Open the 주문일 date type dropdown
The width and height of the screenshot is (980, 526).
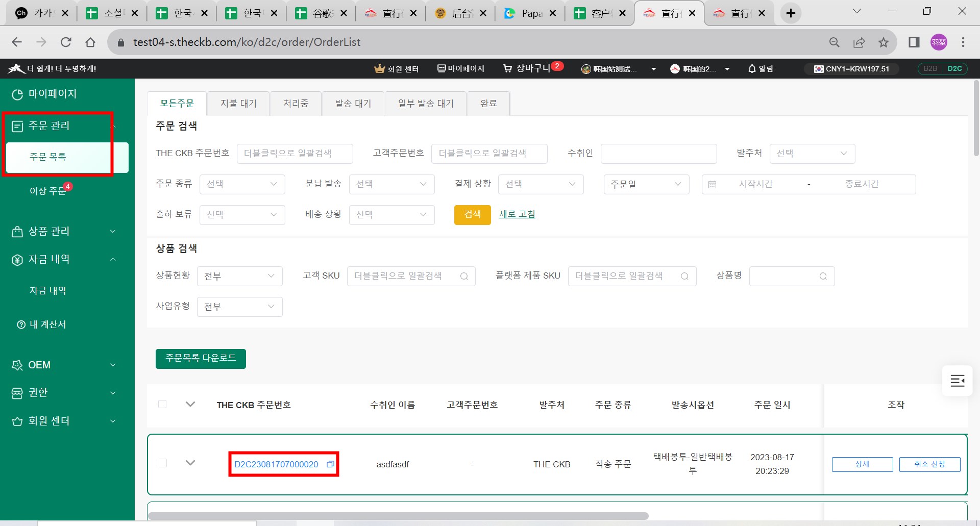tap(646, 184)
